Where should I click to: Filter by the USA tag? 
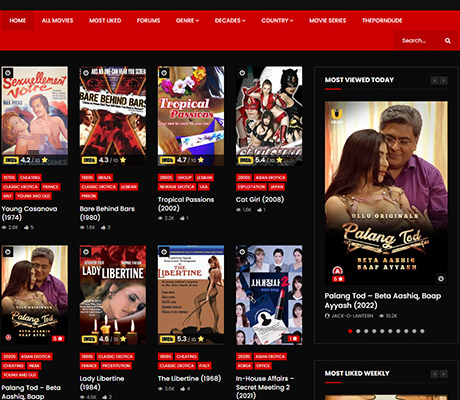point(203,187)
